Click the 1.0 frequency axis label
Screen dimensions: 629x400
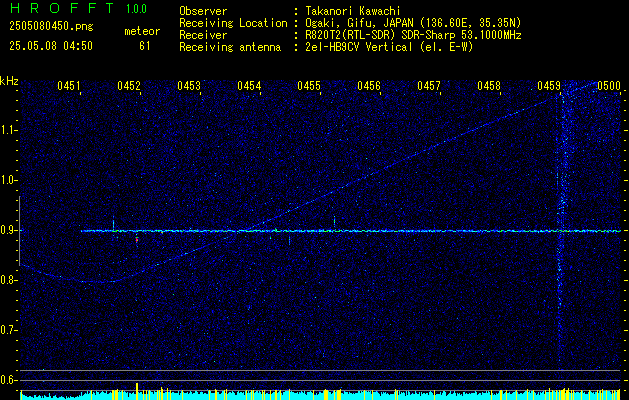click(x=7, y=181)
